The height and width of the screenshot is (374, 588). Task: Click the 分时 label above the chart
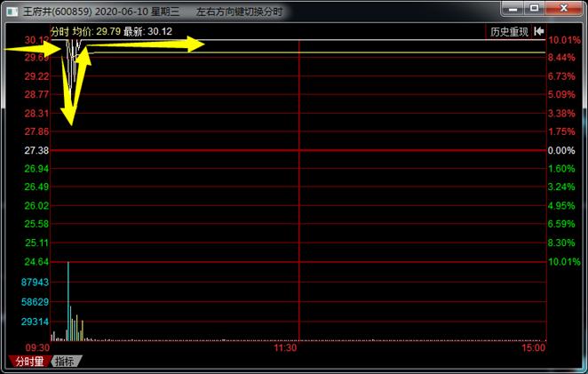pyautogui.click(x=60, y=31)
